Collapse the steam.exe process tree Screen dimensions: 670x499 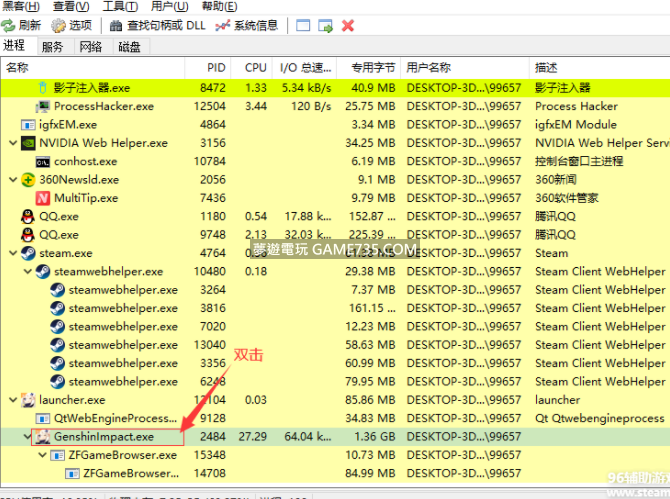pyautogui.click(x=13, y=253)
